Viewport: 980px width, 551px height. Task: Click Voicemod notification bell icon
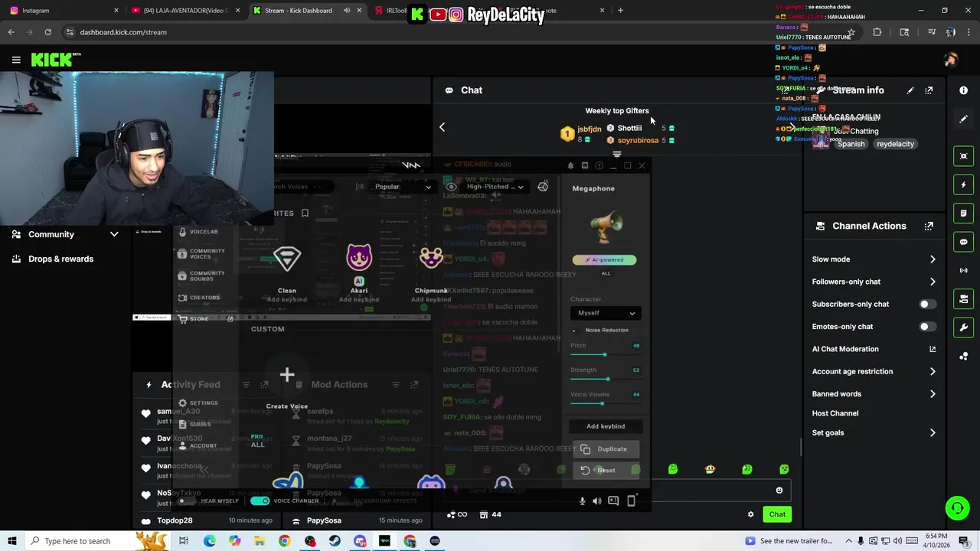(x=570, y=165)
